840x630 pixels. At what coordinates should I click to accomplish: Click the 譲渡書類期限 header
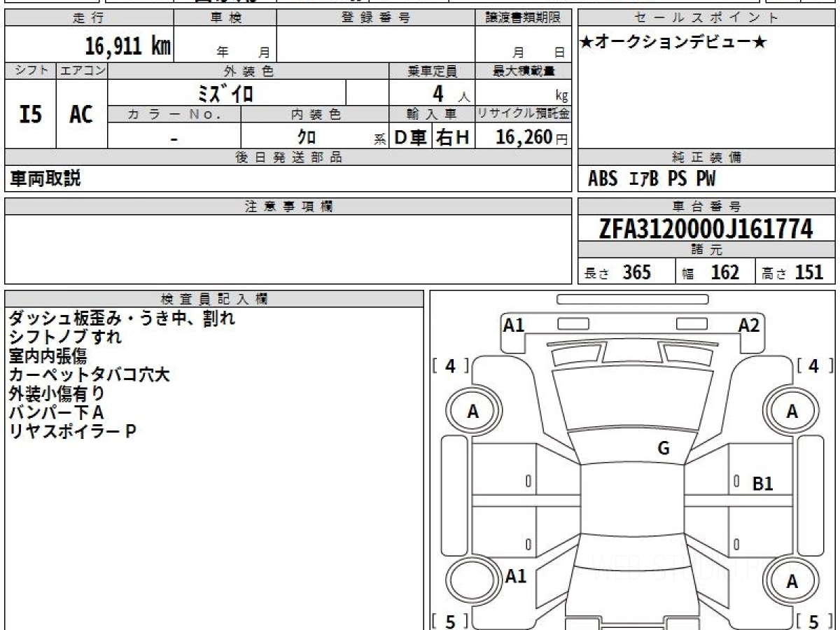click(524, 18)
